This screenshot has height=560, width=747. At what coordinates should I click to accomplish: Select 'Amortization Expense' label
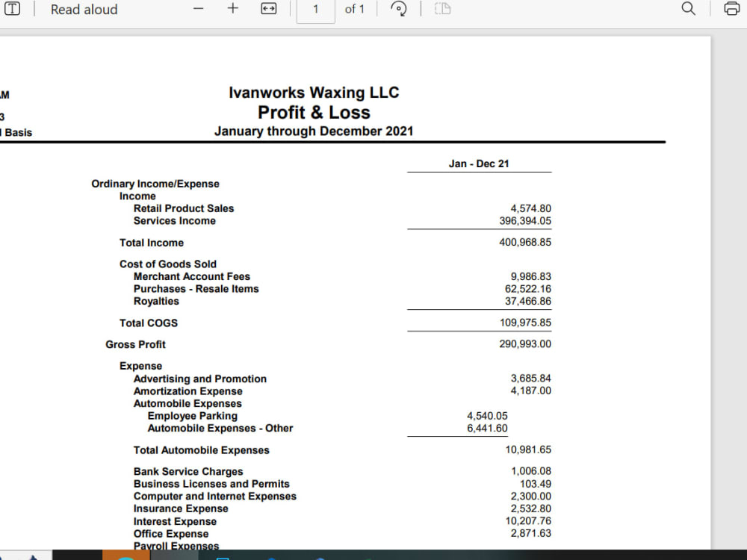click(x=188, y=391)
